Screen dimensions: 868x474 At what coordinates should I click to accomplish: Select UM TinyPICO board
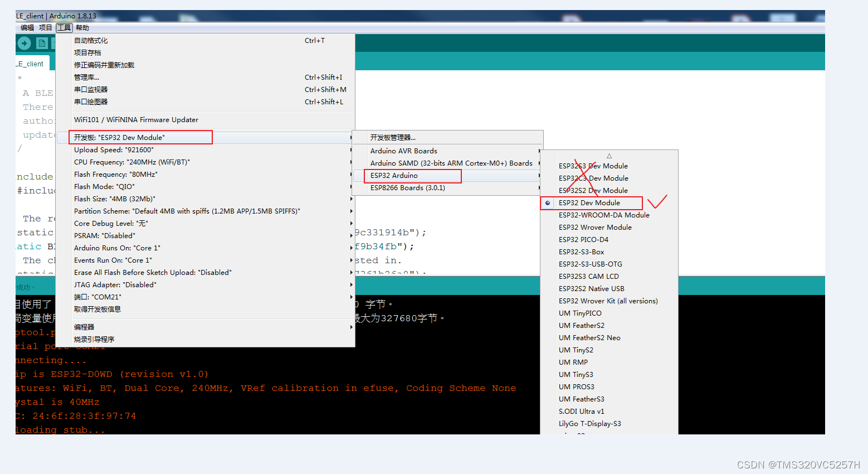[x=609, y=313]
